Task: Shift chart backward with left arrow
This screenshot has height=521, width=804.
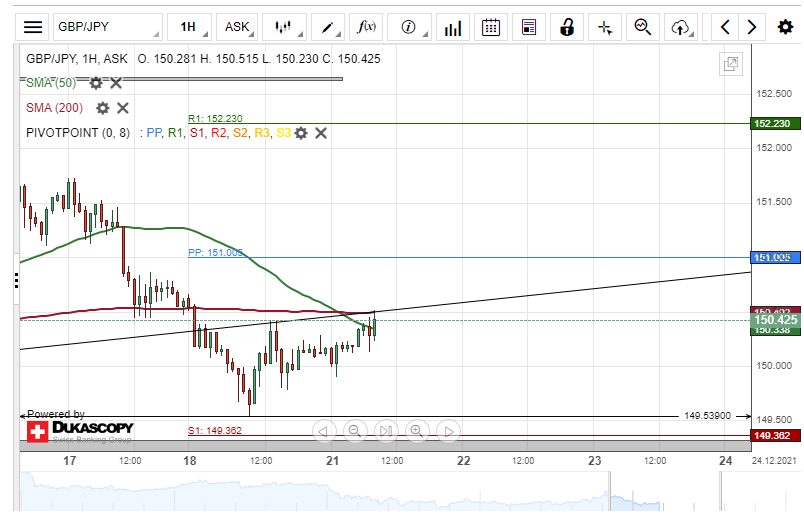Action: pyautogui.click(x=725, y=27)
